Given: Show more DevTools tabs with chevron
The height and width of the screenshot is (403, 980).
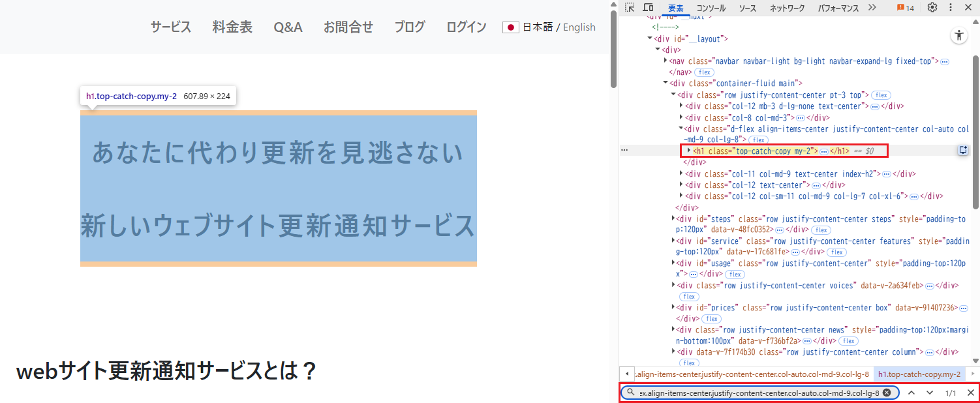Looking at the screenshot, I should [872, 8].
